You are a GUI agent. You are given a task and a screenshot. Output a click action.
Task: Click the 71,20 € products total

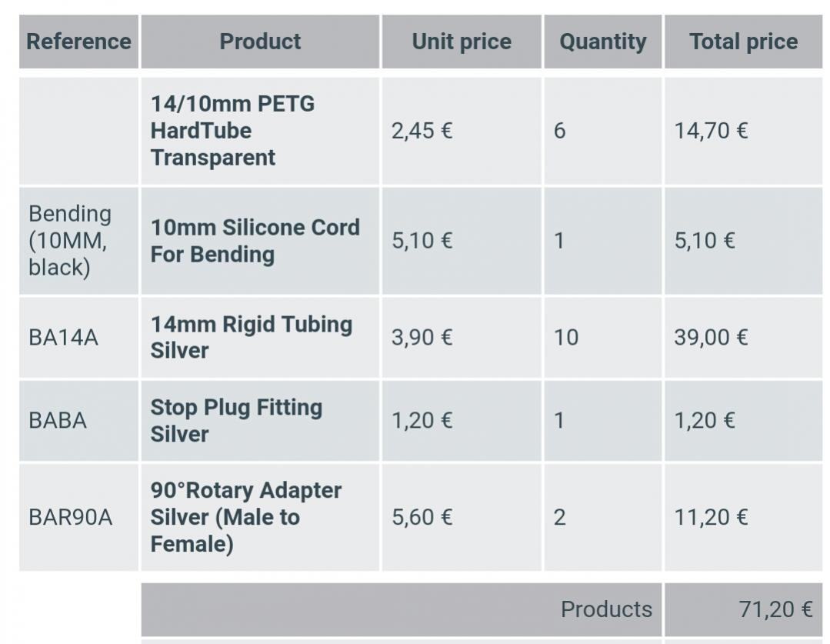[x=775, y=609]
